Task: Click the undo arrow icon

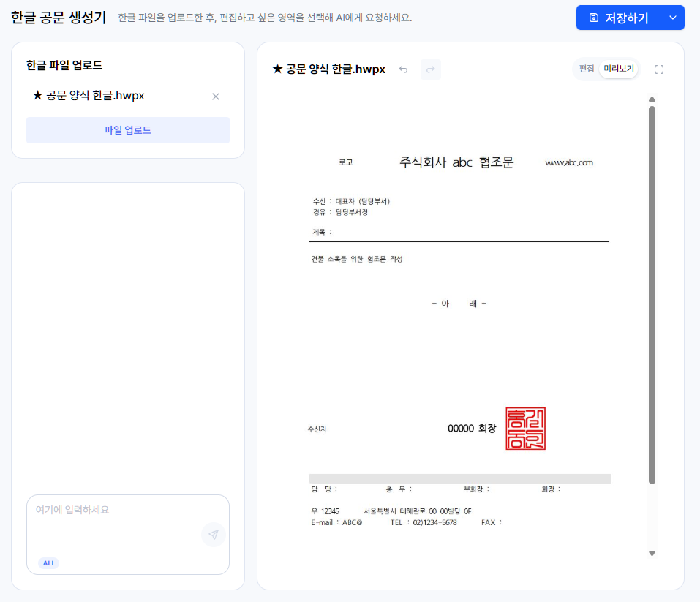Action: point(403,69)
